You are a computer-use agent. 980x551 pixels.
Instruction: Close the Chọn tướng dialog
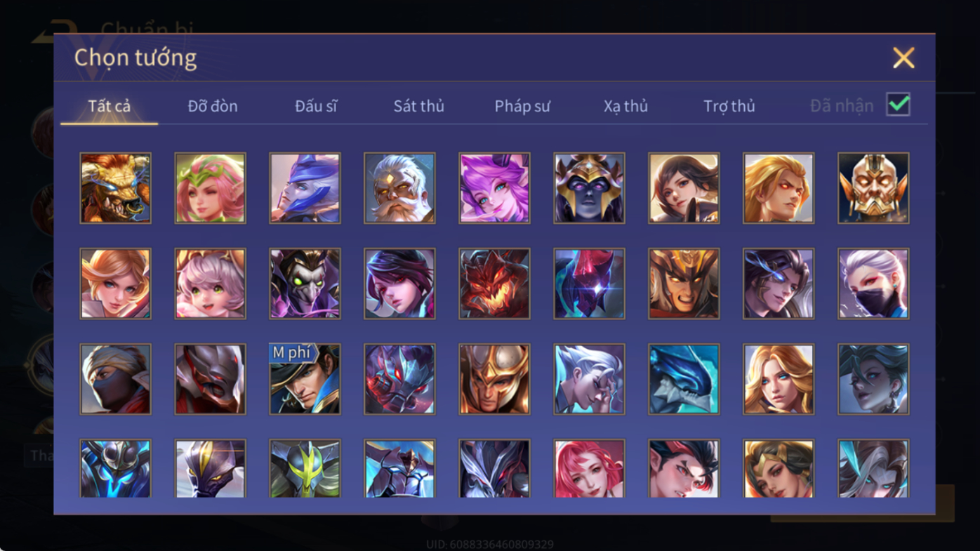click(x=903, y=58)
